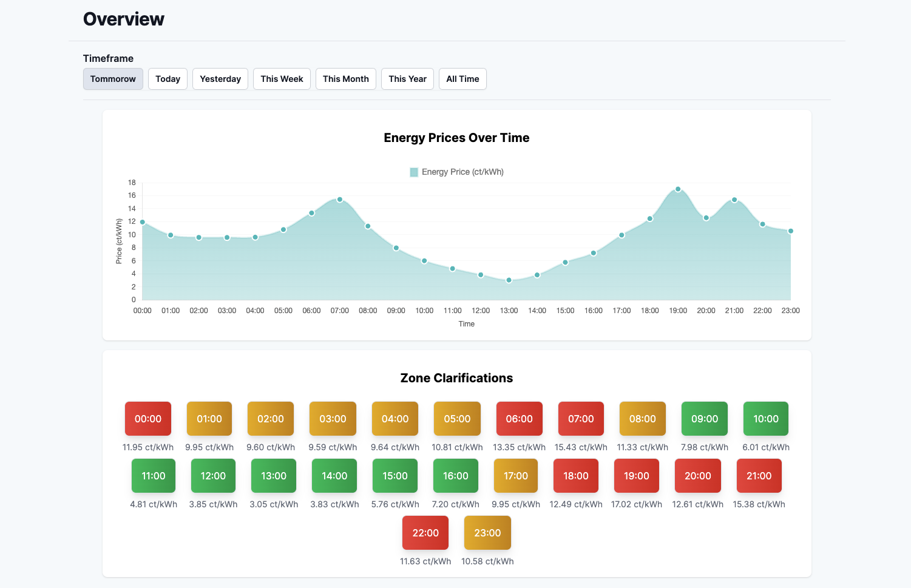
Task: Click the Energy Prices Over Time title
Action: coord(456,138)
